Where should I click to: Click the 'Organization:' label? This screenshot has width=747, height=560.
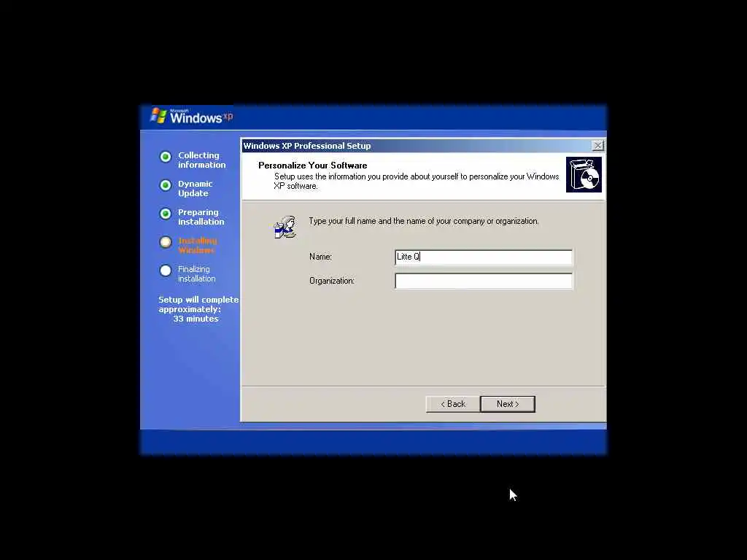(x=332, y=281)
